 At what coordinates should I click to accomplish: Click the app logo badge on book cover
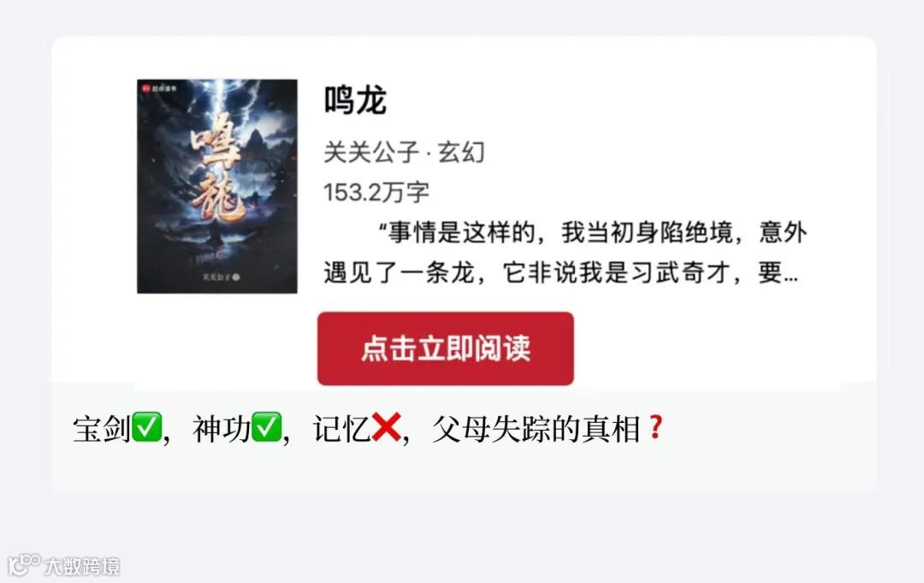159,88
